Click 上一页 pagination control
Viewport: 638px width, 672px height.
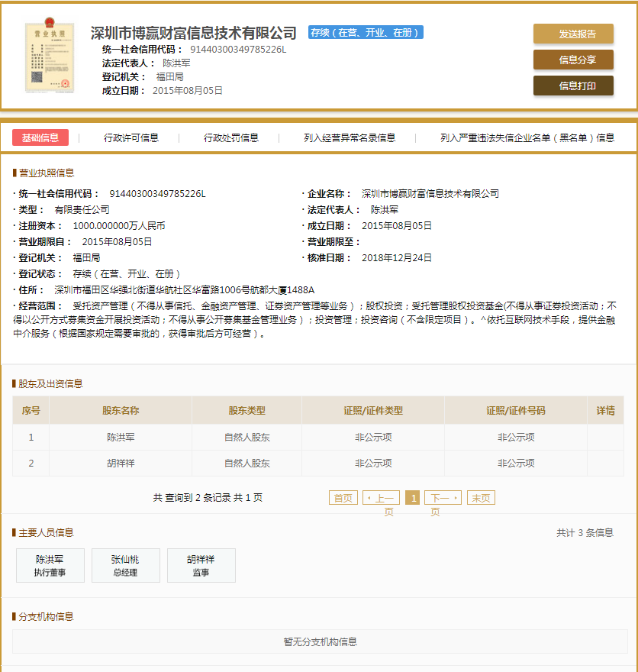[382, 496]
